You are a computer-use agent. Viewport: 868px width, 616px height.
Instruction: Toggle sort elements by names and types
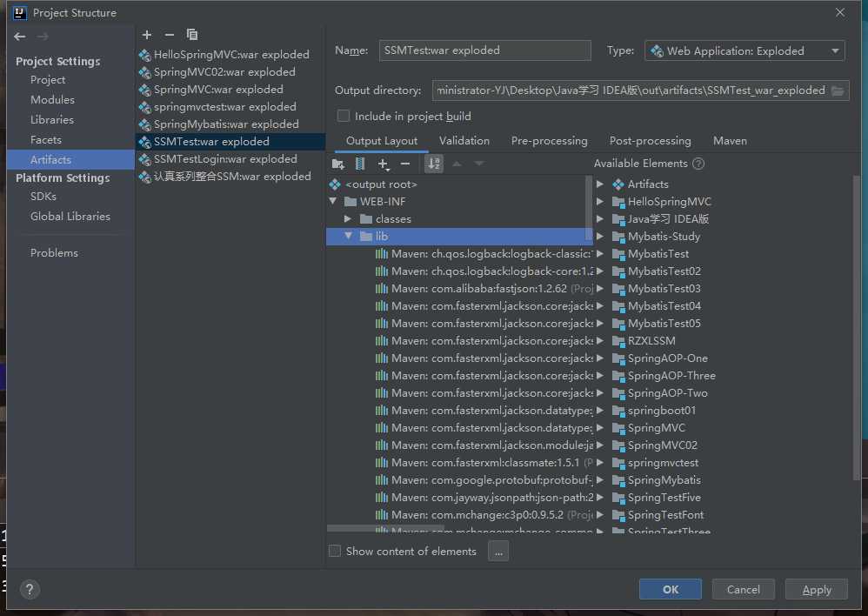(x=434, y=164)
